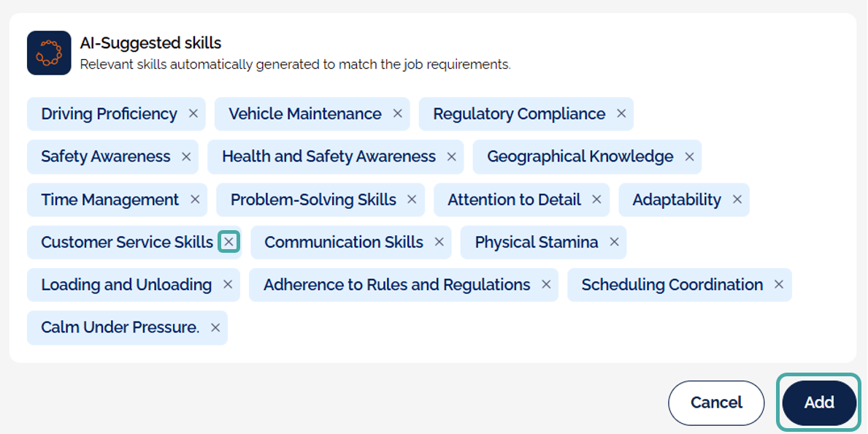The image size is (868, 434).
Task: Dismiss Adherence to Rules and Regulations tag
Action: [546, 284]
